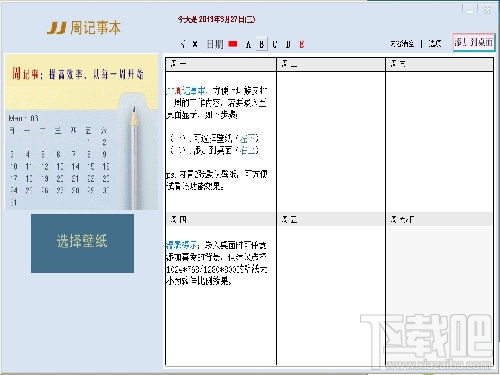This screenshot has height=375, width=500.
Task: Click the link right of the separator
Action: pyautogui.click(x=435, y=43)
